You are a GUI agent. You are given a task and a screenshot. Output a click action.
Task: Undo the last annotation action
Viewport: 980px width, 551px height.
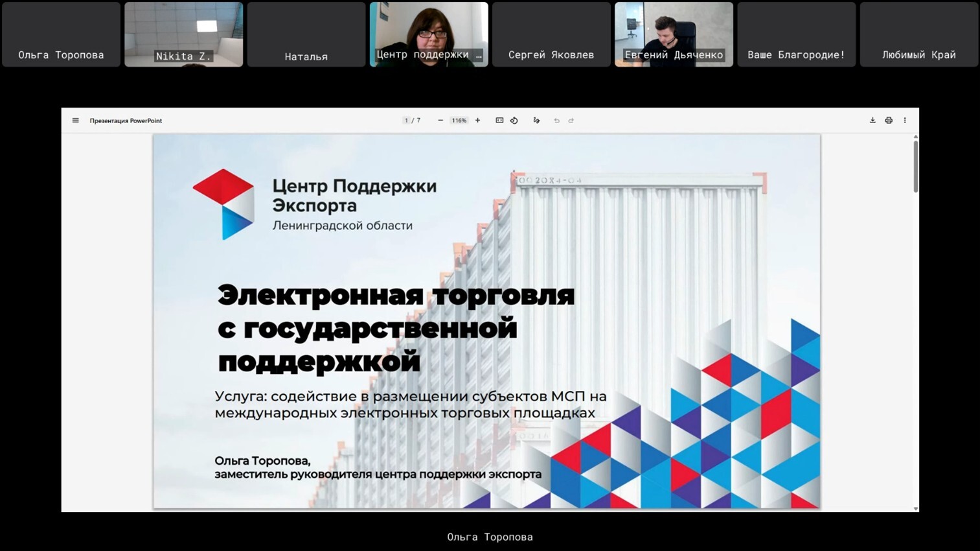tap(556, 121)
